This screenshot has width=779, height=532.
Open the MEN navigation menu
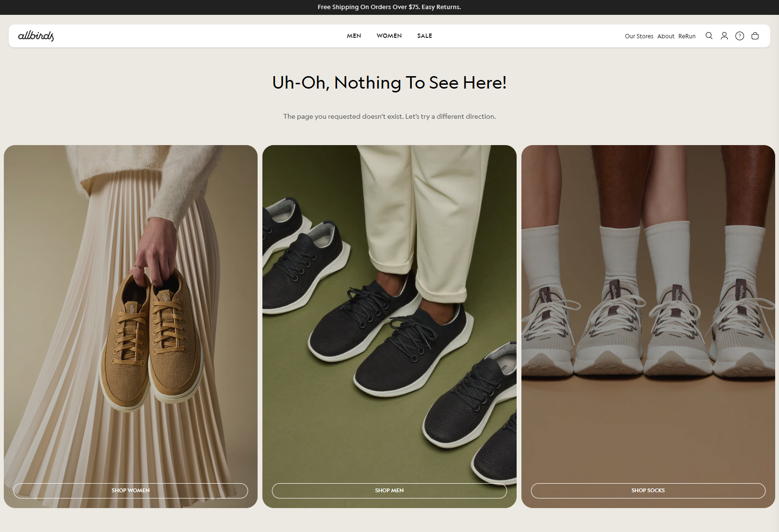click(354, 36)
